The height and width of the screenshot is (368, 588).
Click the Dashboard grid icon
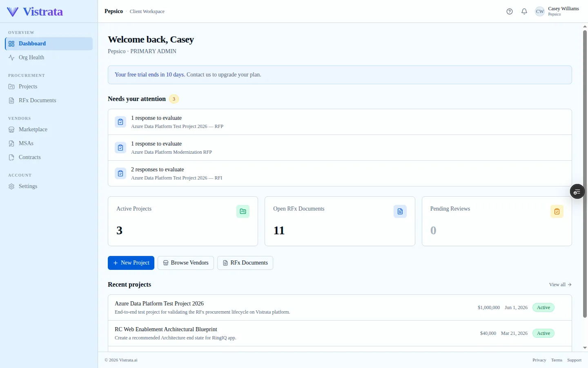click(11, 44)
